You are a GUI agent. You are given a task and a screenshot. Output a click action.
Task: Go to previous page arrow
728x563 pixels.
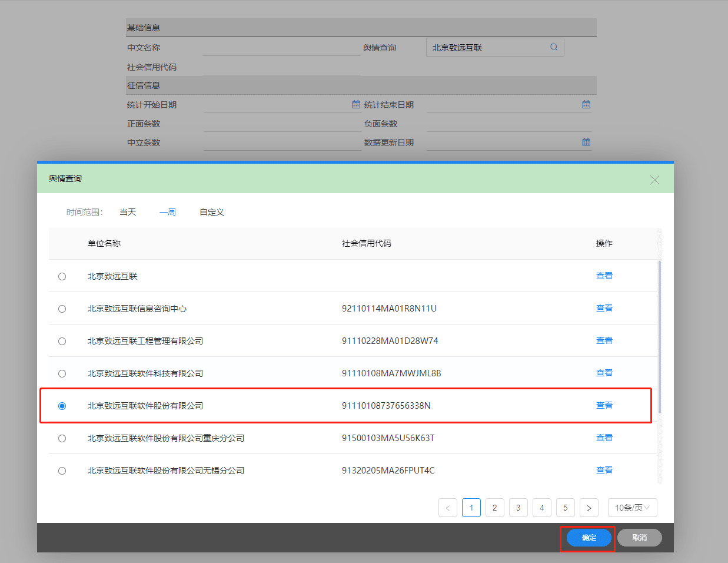point(448,508)
